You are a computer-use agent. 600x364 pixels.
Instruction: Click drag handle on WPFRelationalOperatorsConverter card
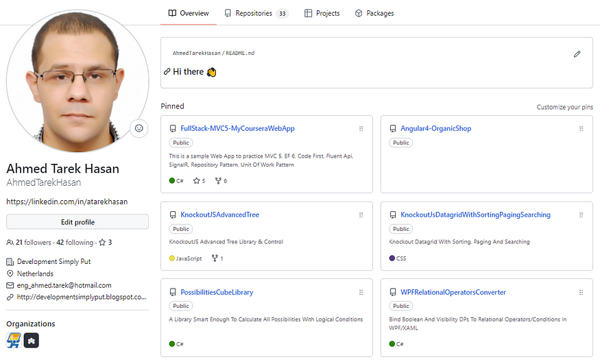pyautogui.click(x=581, y=293)
